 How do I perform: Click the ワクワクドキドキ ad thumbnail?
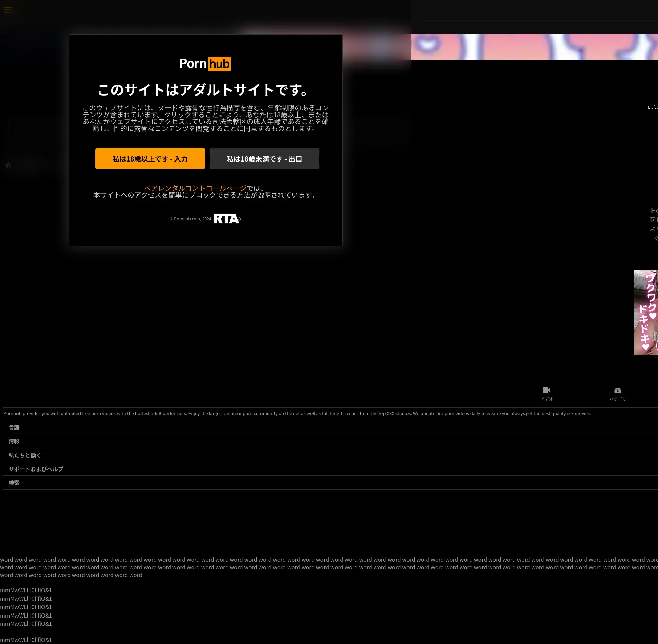[x=646, y=312]
